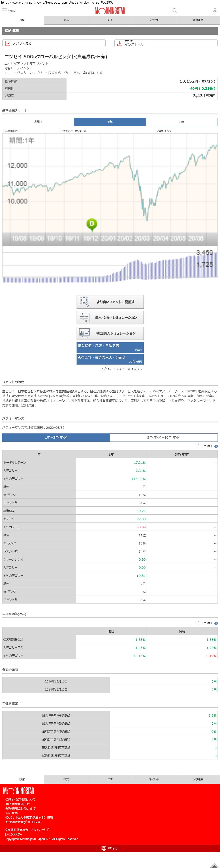Click the green D dividend marker
220x868 pixels.
(92, 223)
